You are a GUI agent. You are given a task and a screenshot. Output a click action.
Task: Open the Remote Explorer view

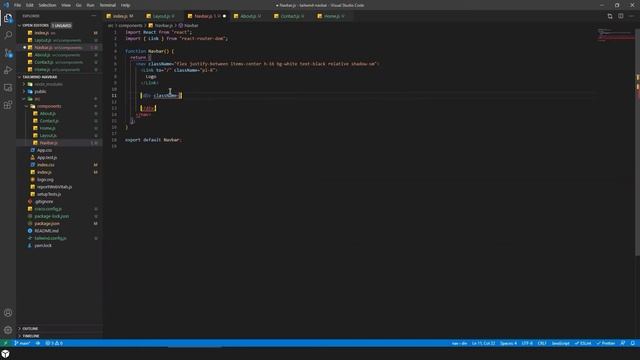(8, 87)
